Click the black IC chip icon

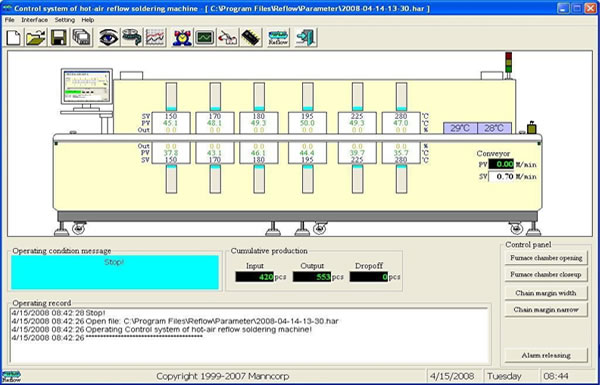pyautogui.click(x=251, y=38)
